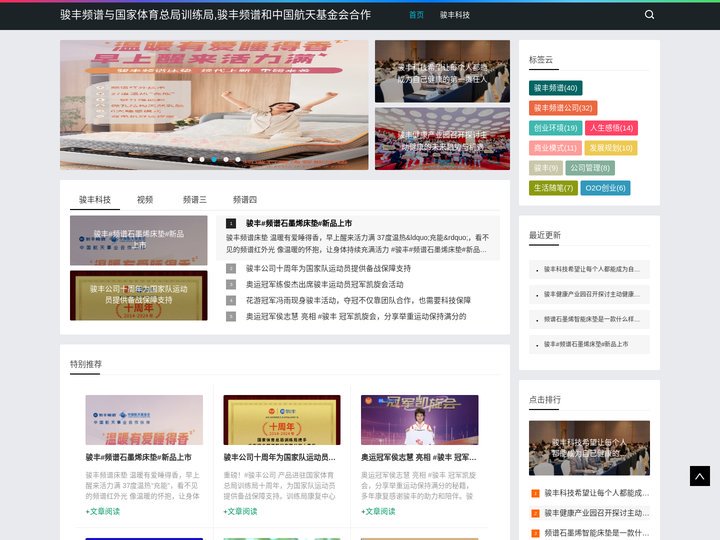Screen dimensions: 720x540
Task: Open recommended card image 温暖有爱睡得香
Action: click(144, 420)
